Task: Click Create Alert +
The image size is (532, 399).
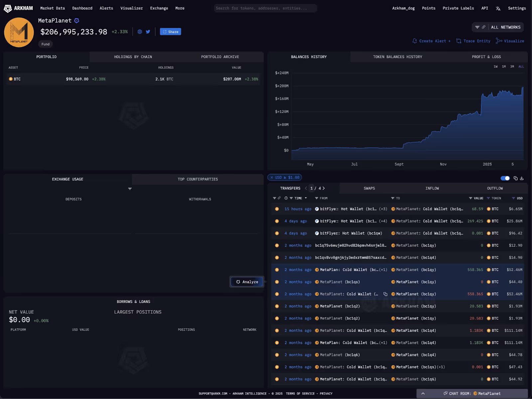Action: pyautogui.click(x=432, y=41)
